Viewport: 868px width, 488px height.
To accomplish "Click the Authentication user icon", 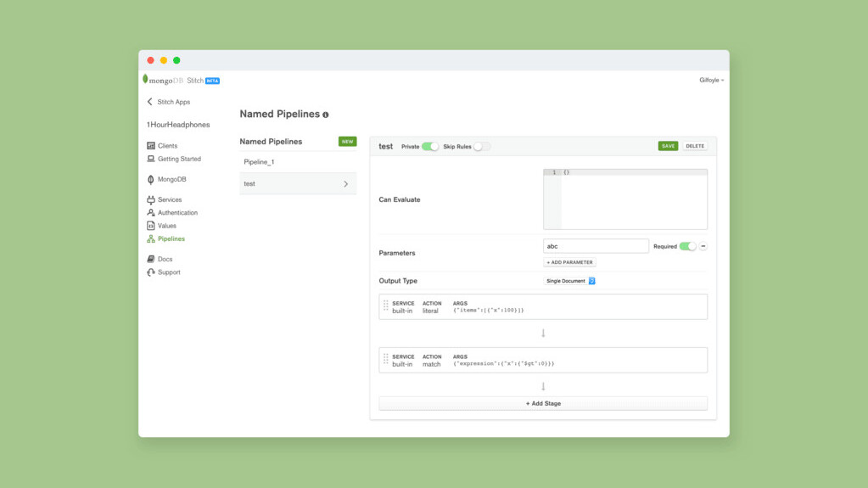I will tap(151, 213).
